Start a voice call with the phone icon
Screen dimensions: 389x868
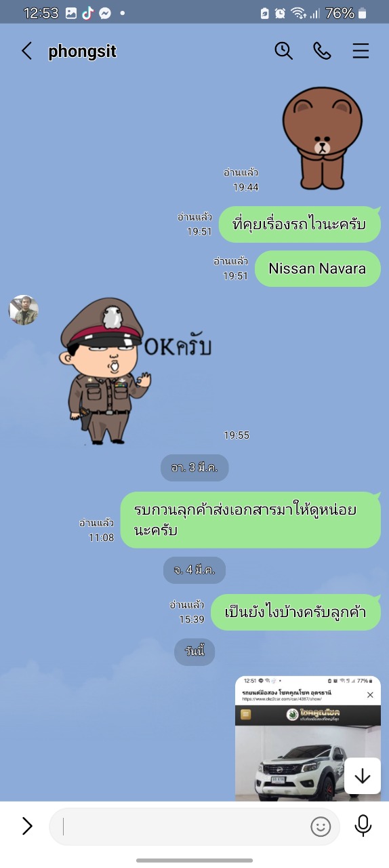[322, 51]
